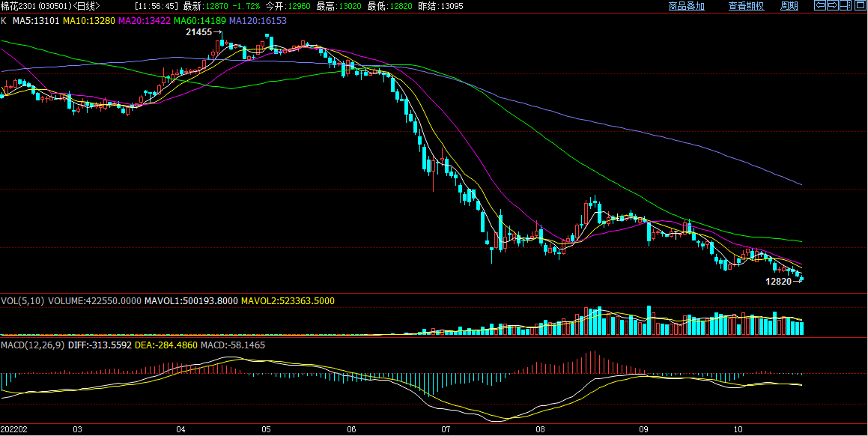
Task: Select the green MA60 indicator label
Action: point(200,21)
